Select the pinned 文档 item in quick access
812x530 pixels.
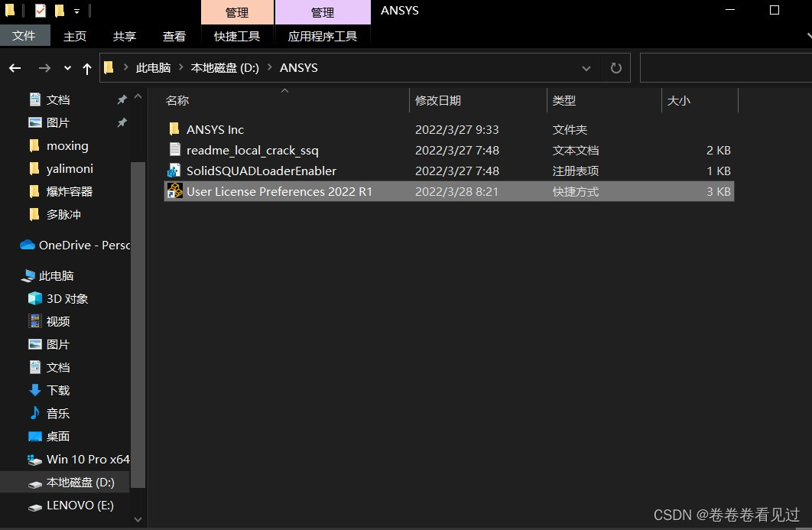[58, 99]
